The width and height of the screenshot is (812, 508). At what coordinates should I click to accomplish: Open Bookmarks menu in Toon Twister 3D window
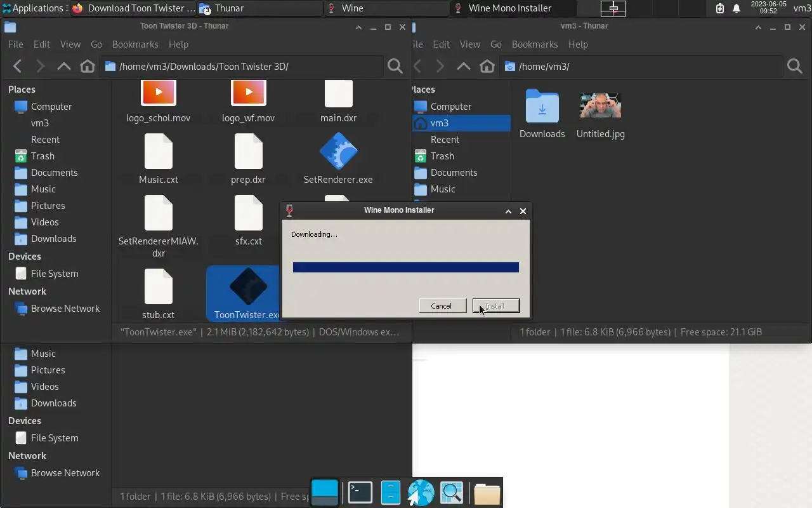(135, 44)
